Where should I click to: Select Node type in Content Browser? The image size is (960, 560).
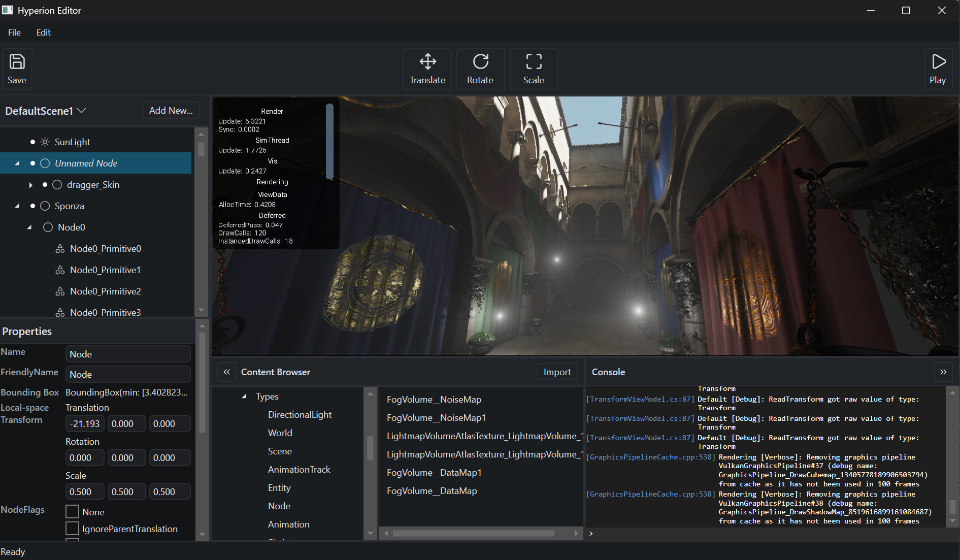[x=279, y=506]
